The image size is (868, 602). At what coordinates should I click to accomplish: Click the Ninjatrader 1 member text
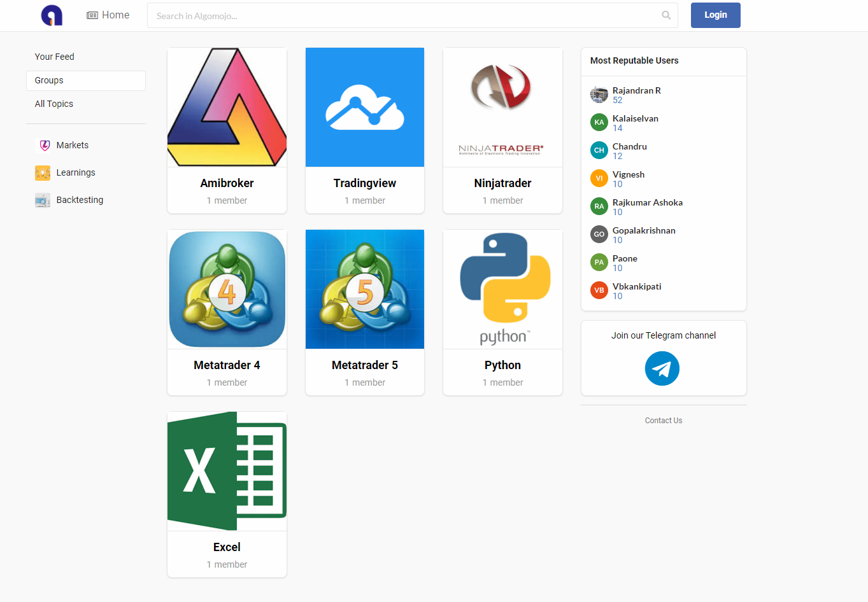[x=502, y=200]
